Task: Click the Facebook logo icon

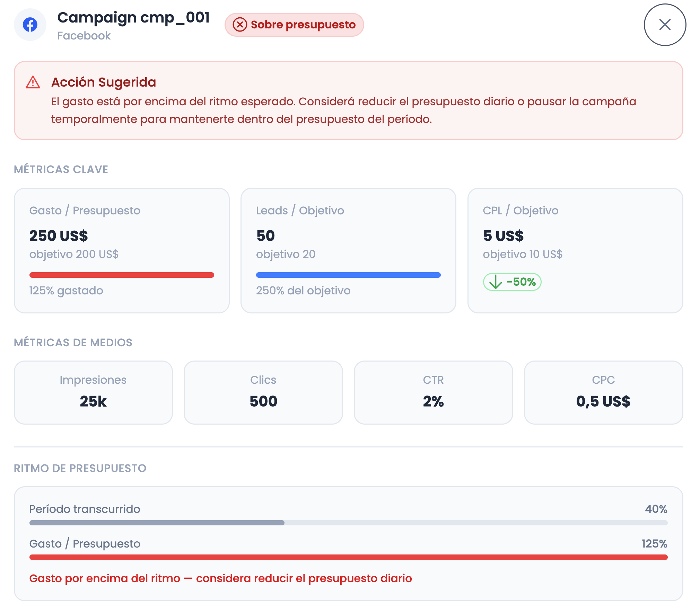Action: point(30,25)
